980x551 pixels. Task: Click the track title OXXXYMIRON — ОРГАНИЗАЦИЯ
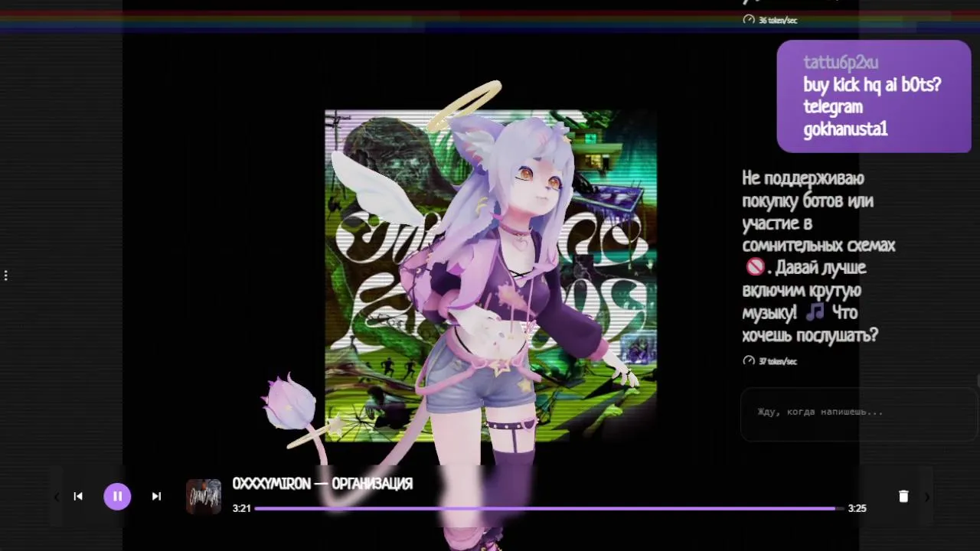point(322,484)
